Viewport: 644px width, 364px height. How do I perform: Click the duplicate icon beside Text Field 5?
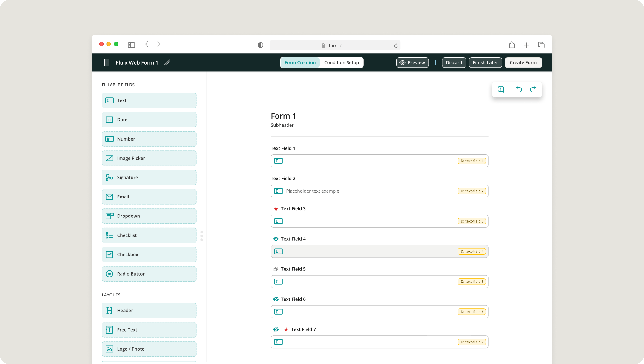[276, 269]
